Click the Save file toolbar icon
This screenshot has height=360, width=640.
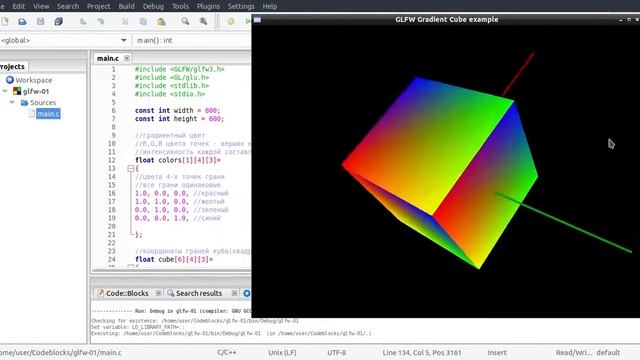(x=40, y=21)
